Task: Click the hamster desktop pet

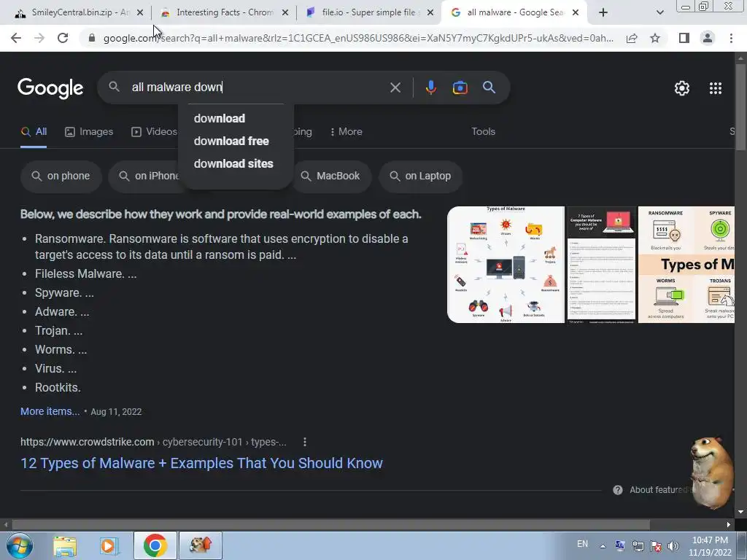Action: [711, 472]
